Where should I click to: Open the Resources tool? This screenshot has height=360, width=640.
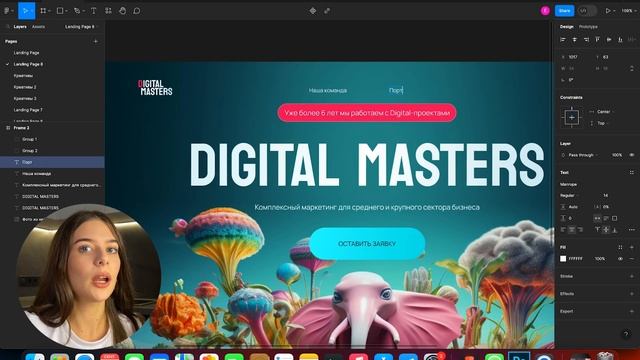[x=108, y=11]
